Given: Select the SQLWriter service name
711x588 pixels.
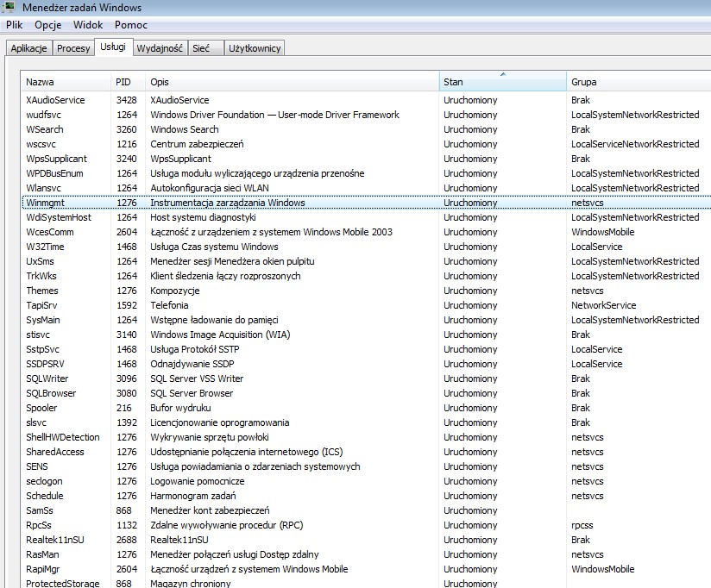Looking at the screenshot, I should [47, 378].
